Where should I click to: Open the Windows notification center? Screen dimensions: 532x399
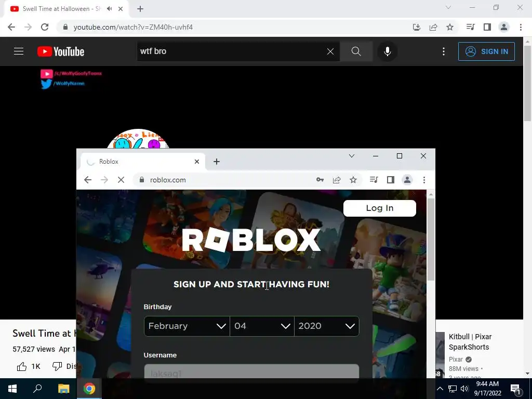(515, 389)
